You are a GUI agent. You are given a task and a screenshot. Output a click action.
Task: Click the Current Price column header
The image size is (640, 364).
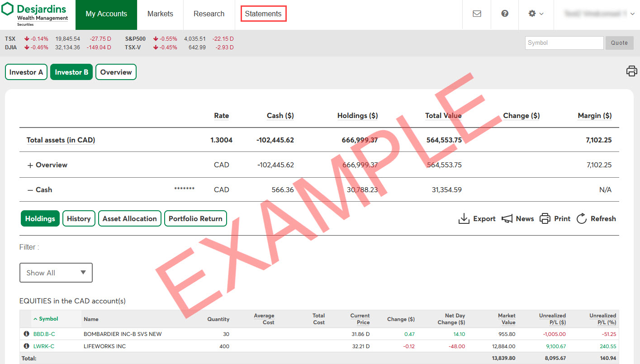360,319
